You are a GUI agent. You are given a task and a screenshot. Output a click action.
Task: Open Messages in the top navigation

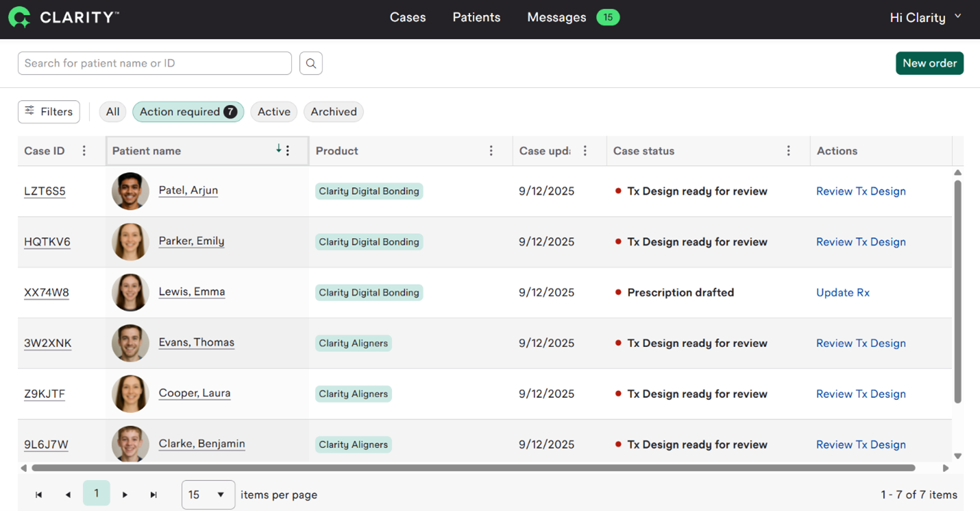pos(556,18)
